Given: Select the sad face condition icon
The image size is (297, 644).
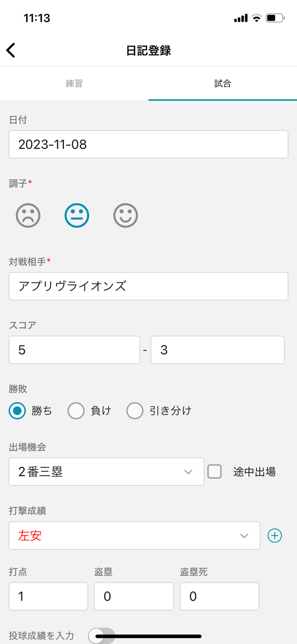Looking at the screenshot, I should pyautogui.click(x=28, y=216).
